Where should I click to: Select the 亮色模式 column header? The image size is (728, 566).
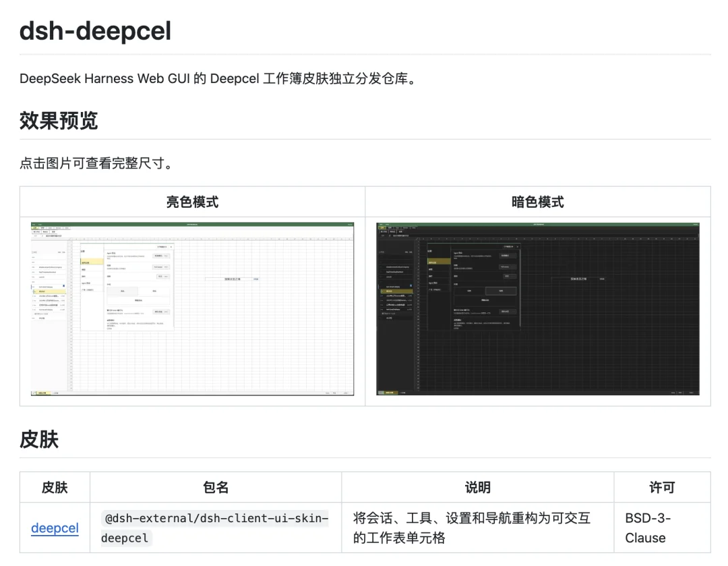click(x=192, y=202)
